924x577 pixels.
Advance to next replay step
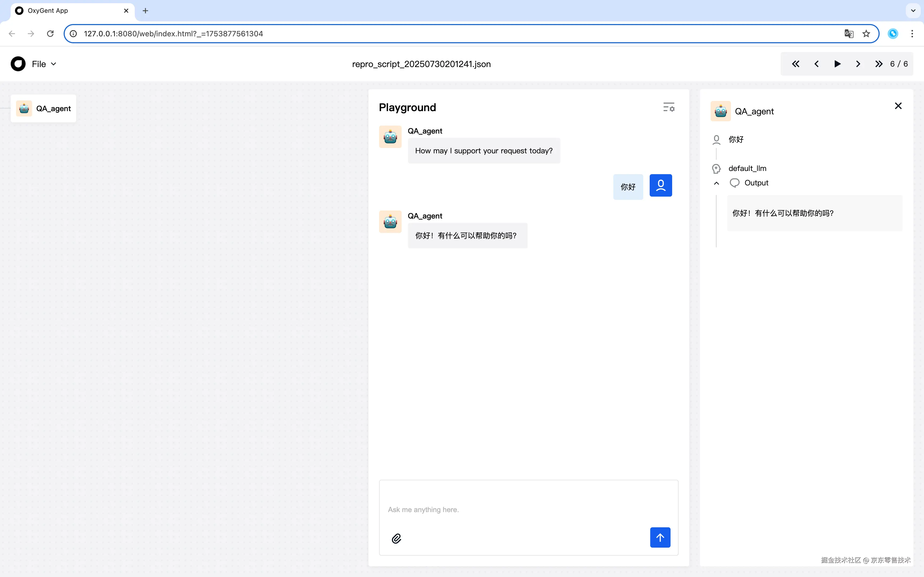tap(858, 64)
